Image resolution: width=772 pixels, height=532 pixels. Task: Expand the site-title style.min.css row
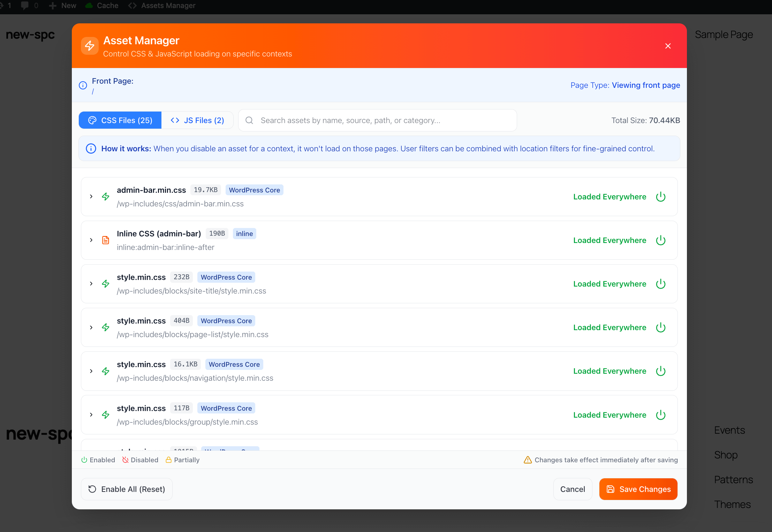coord(91,284)
